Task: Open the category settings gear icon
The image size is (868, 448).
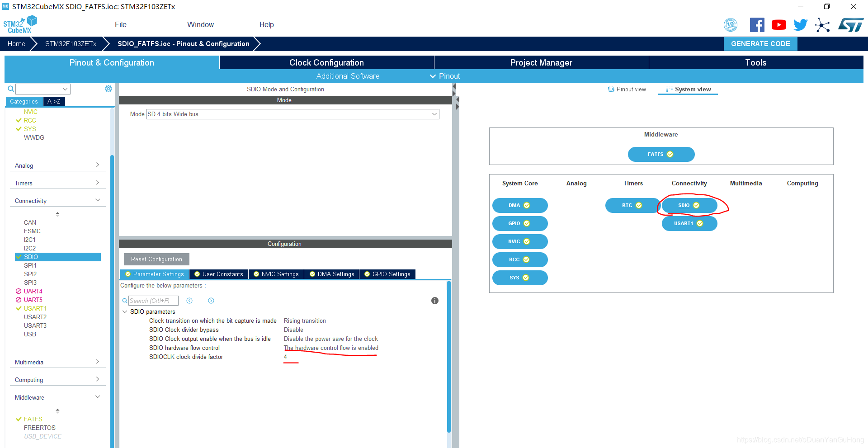Action: [108, 89]
